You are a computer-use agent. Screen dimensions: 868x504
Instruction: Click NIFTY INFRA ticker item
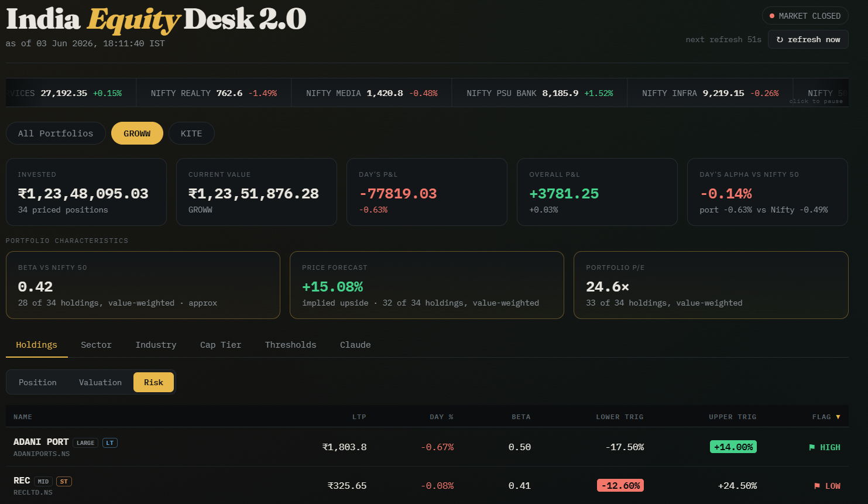click(x=710, y=93)
